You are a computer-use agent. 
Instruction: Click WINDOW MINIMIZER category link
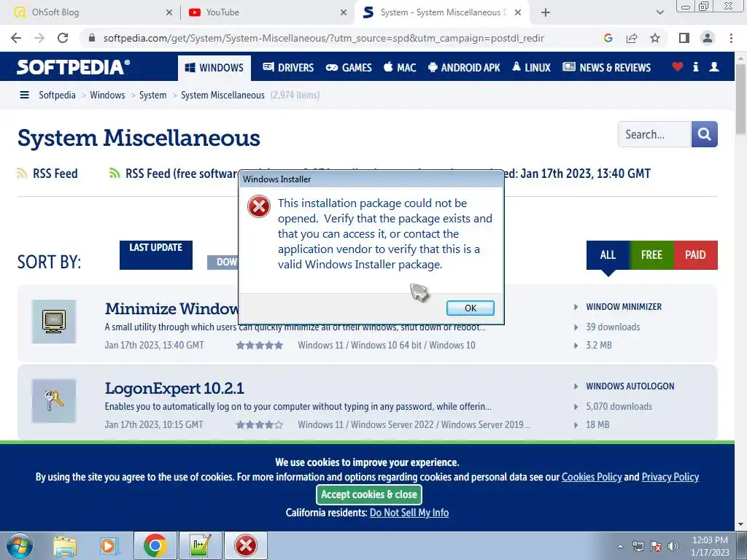(x=624, y=307)
